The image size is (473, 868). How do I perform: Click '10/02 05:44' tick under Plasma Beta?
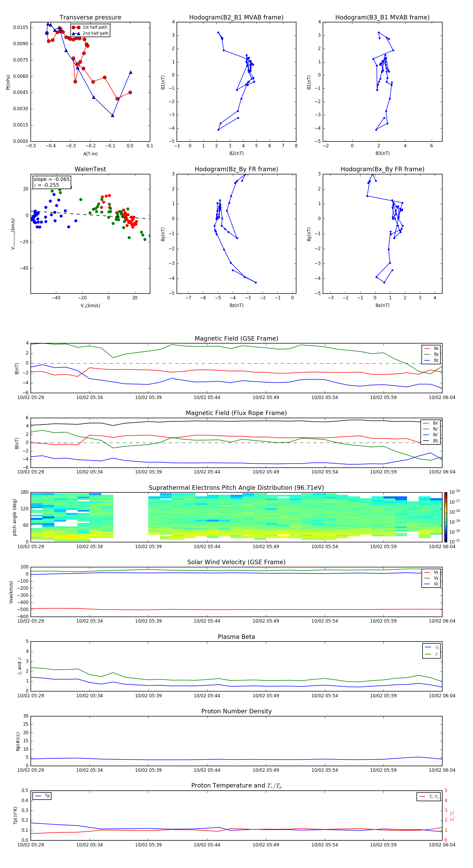(207, 695)
